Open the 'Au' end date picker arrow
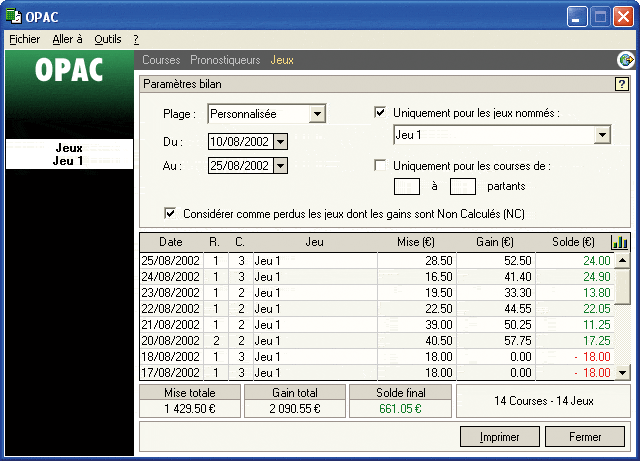This screenshot has height=461, width=640. tap(280, 166)
